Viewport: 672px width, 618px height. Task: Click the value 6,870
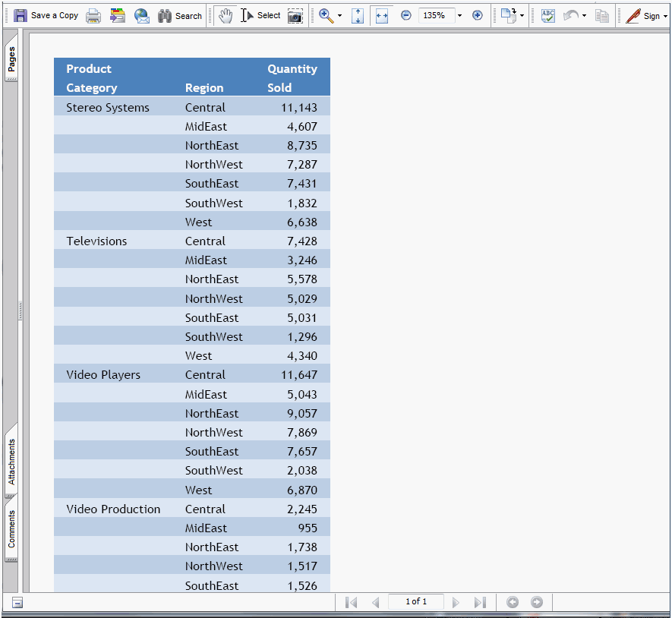pyautogui.click(x=302, y=490)
